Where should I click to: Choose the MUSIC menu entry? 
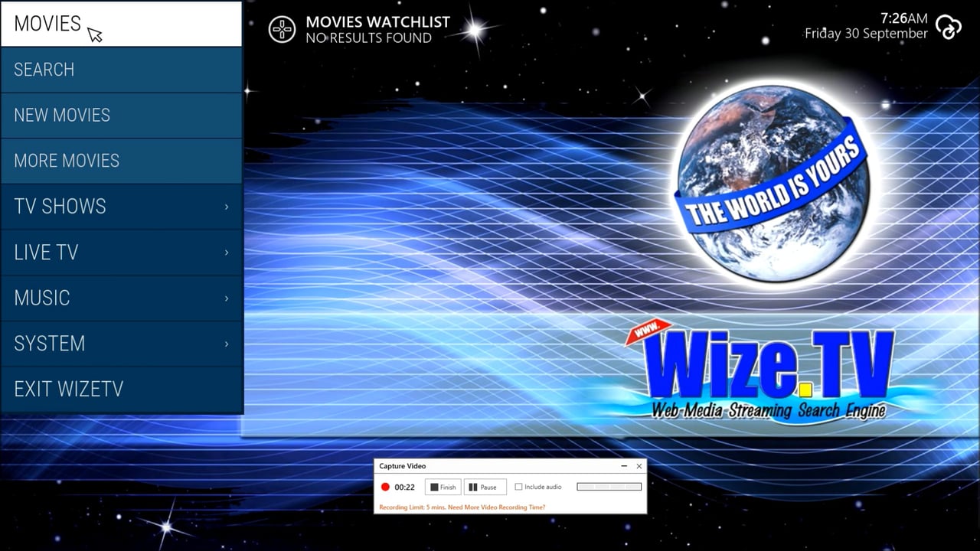[121, 298]
